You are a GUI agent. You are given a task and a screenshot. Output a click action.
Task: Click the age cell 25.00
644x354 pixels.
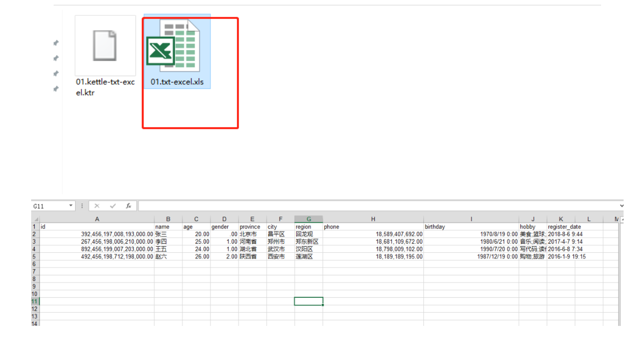pos(196,242)
